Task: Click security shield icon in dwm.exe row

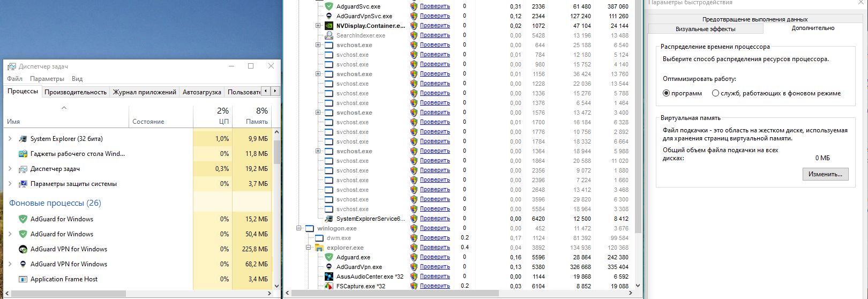Action: point(414,238)
